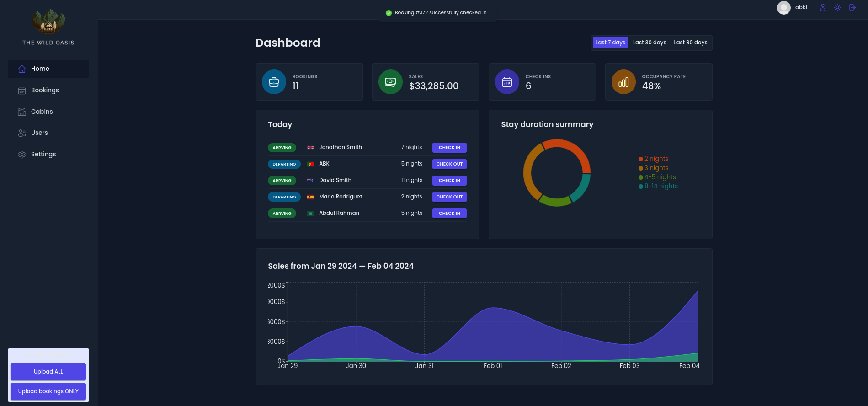Navigate to the Users page

(x=48, y=133)
